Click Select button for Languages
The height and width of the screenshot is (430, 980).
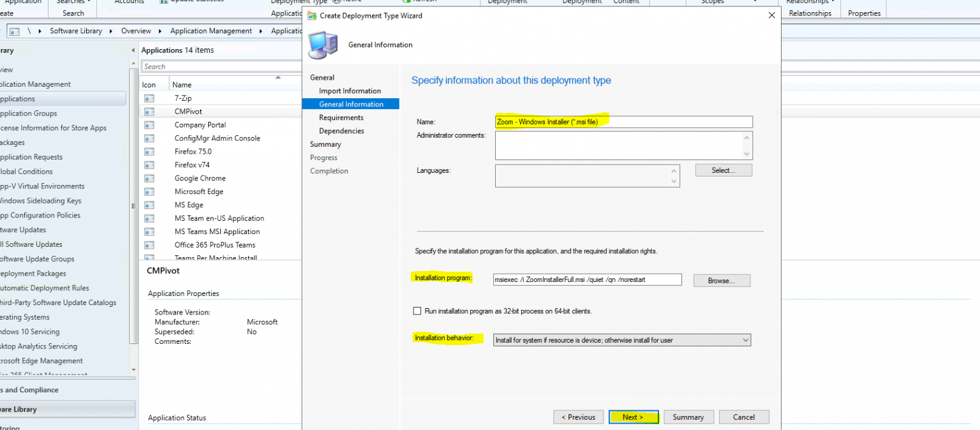pos(724,170)
